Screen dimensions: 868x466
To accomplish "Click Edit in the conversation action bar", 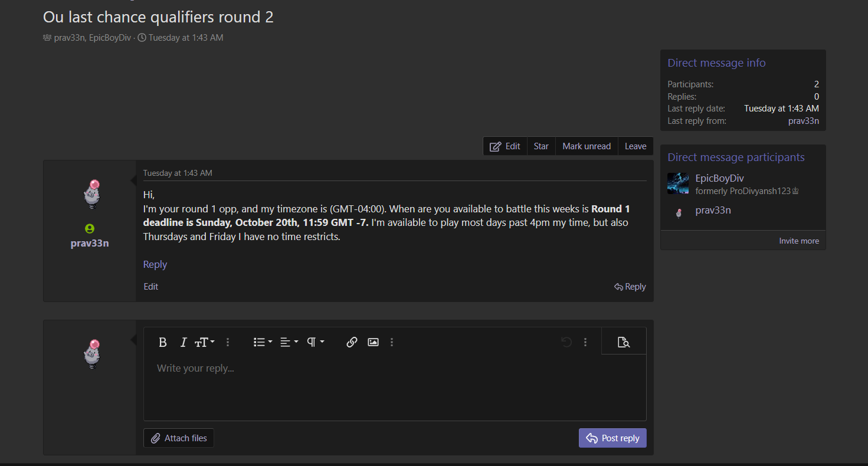I will (505, 146).
